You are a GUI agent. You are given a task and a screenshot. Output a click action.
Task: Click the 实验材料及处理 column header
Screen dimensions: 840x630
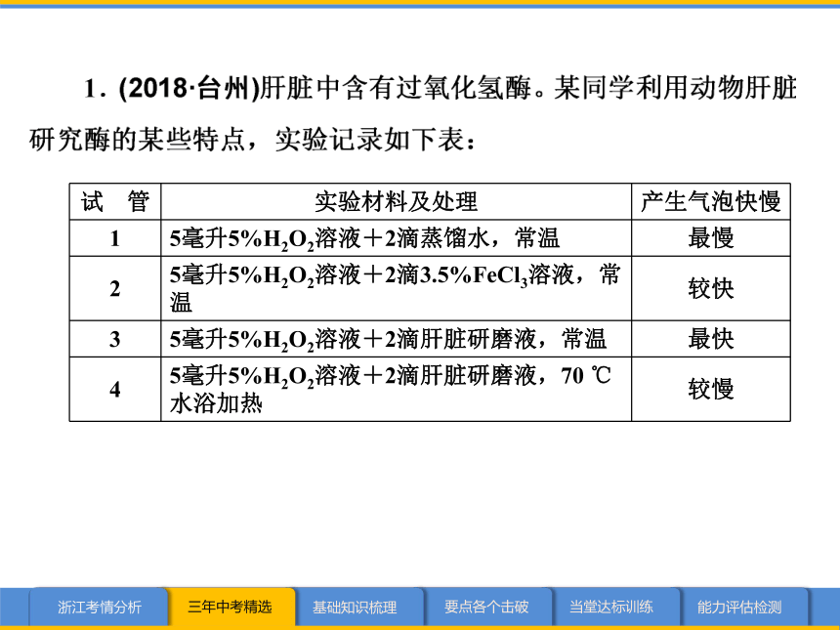point(396,202)
